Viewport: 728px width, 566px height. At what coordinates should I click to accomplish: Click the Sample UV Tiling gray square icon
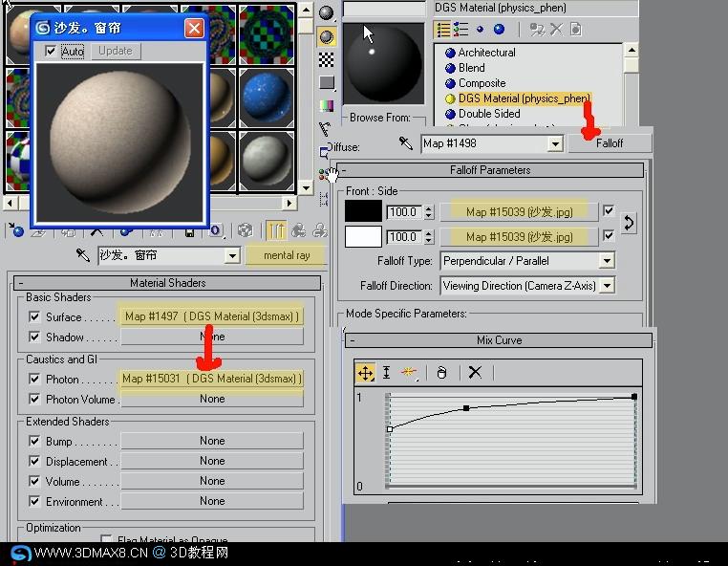point(327,83)
